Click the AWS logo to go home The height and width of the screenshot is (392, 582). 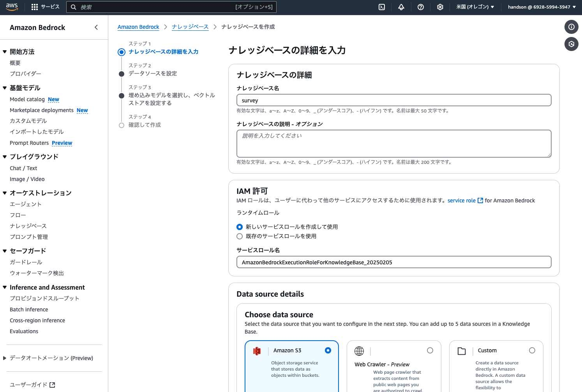(12, 7)
